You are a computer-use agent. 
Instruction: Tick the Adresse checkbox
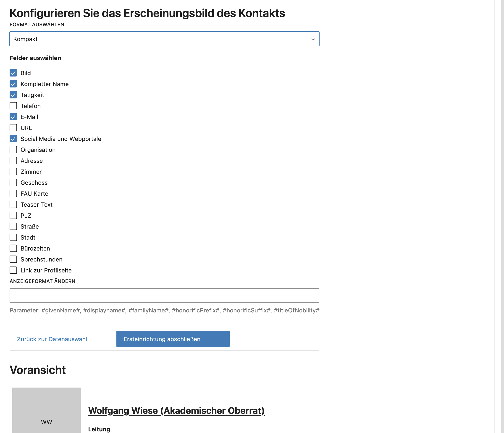click(13, 161)
